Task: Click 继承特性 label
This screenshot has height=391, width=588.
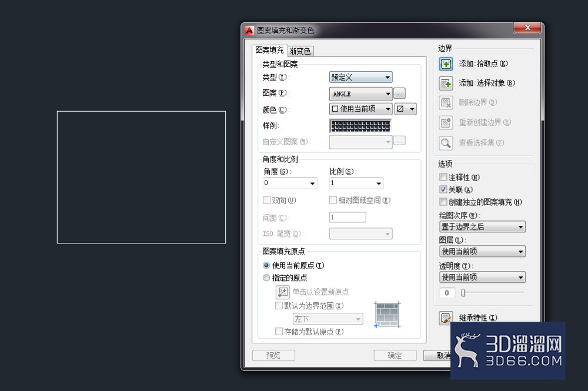Action: (477, 318)
